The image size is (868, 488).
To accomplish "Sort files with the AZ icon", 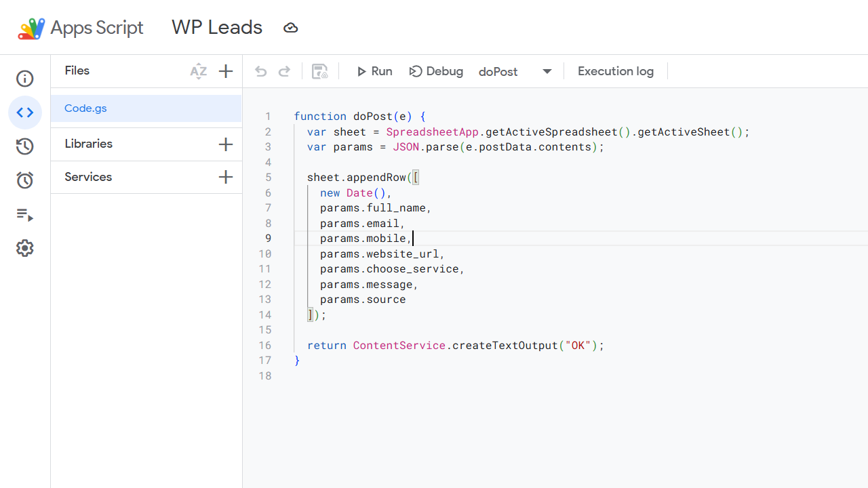I will coord(198,71).
